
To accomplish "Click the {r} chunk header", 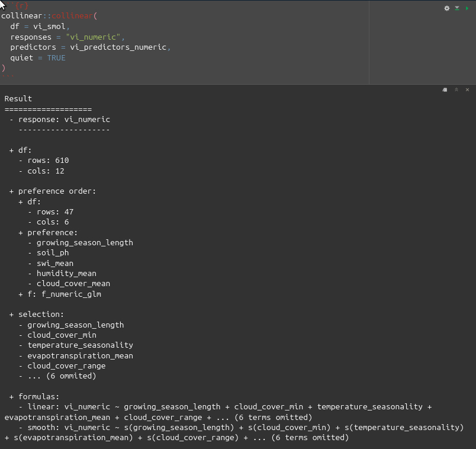I will pos(21,5).
